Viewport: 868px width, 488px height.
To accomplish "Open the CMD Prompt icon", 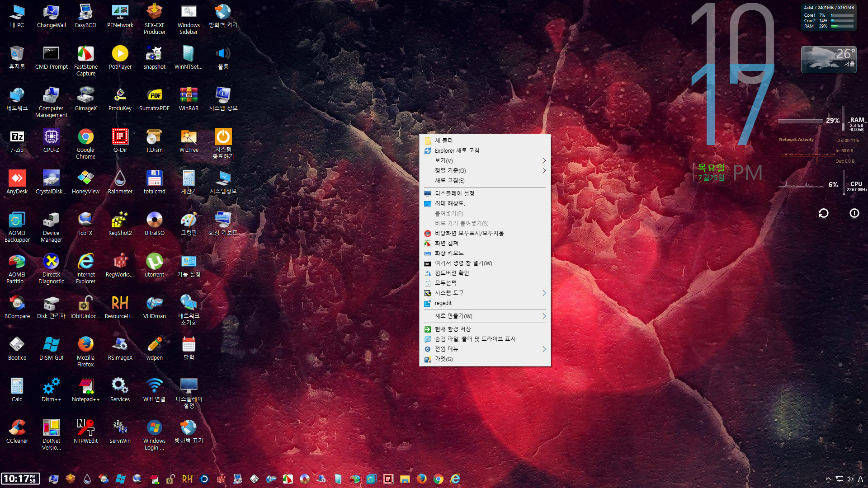I will pos(51,58).
